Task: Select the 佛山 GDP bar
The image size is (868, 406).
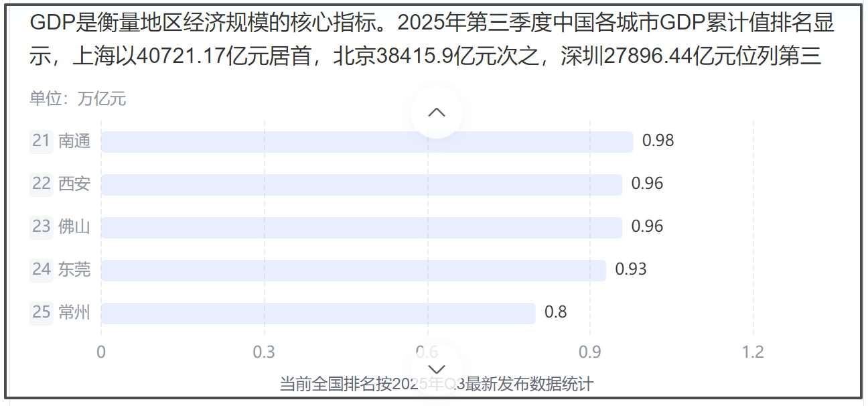Action: [362, 226]
